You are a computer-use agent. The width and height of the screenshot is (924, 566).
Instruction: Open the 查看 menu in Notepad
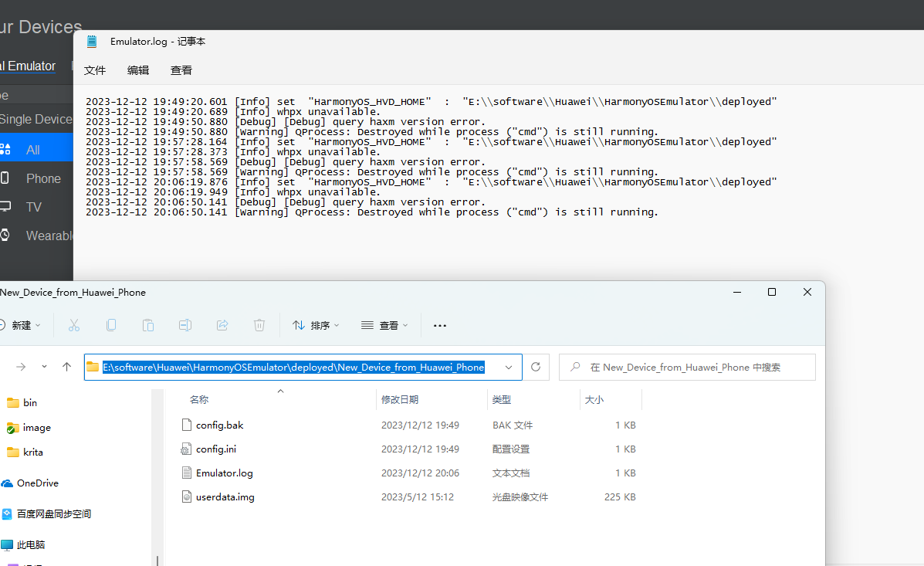[x=181, y=70]
